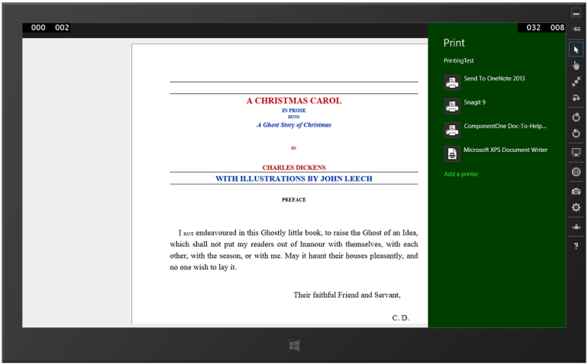
Task: Click the A Christmas Carol page preview
Action: [x=279, y=184]
